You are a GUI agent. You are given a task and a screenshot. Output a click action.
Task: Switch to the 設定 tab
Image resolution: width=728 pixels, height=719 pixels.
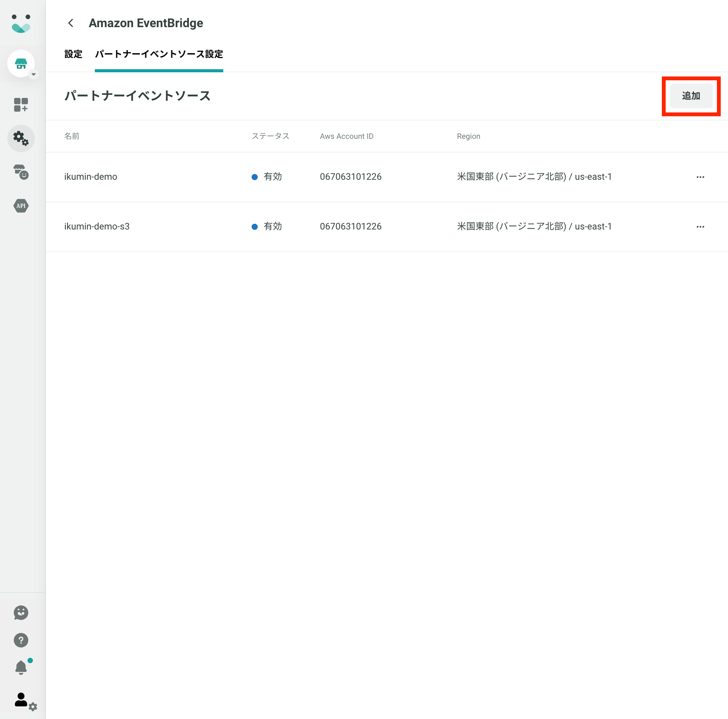(73, 54)
